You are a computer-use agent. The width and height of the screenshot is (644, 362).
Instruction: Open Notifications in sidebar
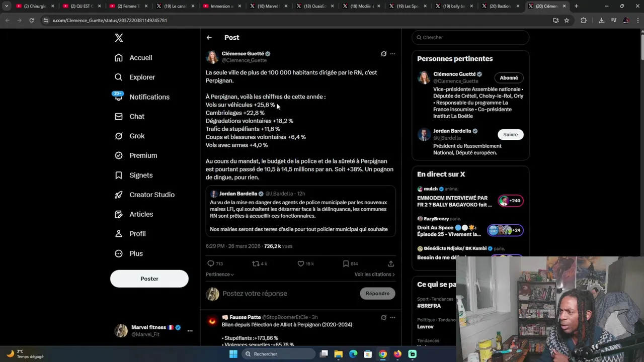coord(142,97)
